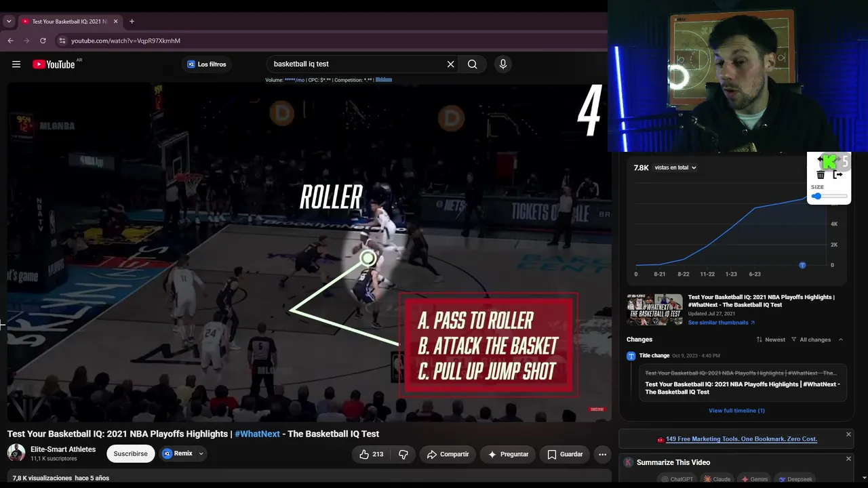This screenshot has height=488, width=868.
Task: Click the browser address bar URL
Action: click(125, 41)
